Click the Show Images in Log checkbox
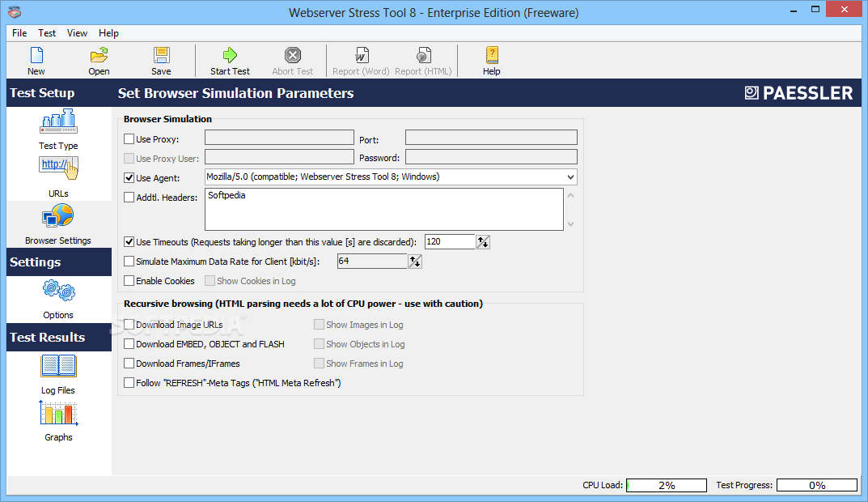868x502 pixels. pyautogui.click(x=319, y=324)
